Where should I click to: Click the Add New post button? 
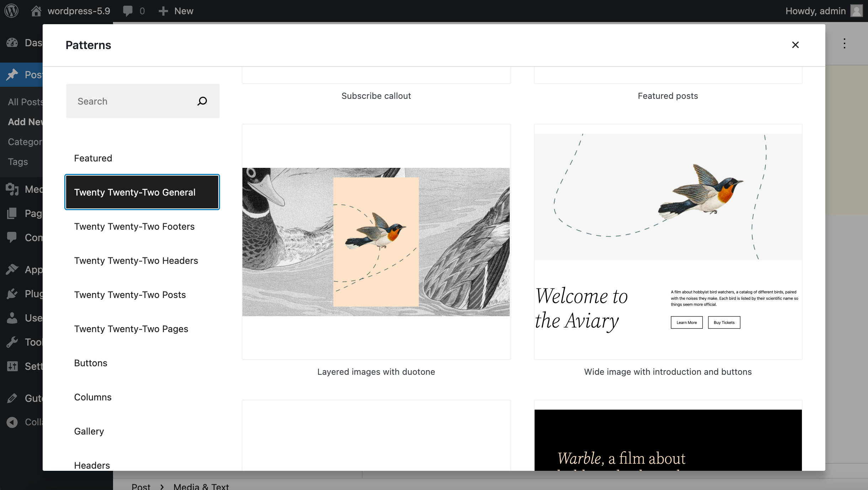pyautogui.click(x=26, y=122)
